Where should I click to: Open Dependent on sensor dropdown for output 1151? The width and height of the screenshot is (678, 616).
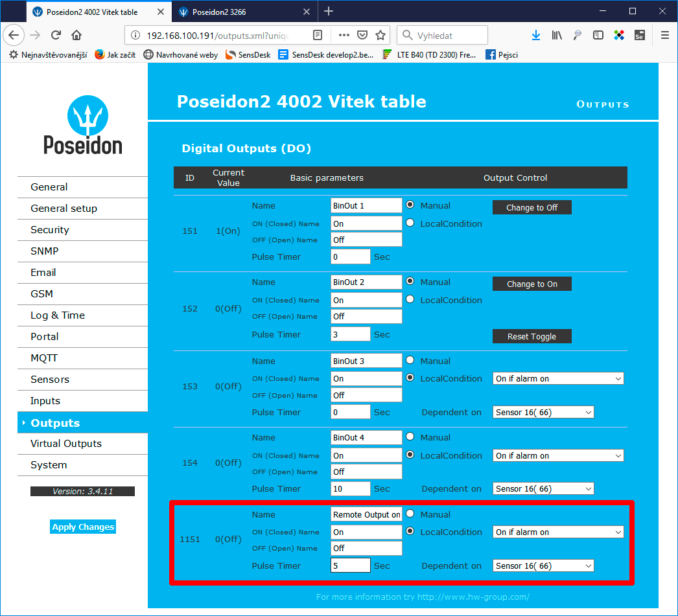(x=543, y=566)
